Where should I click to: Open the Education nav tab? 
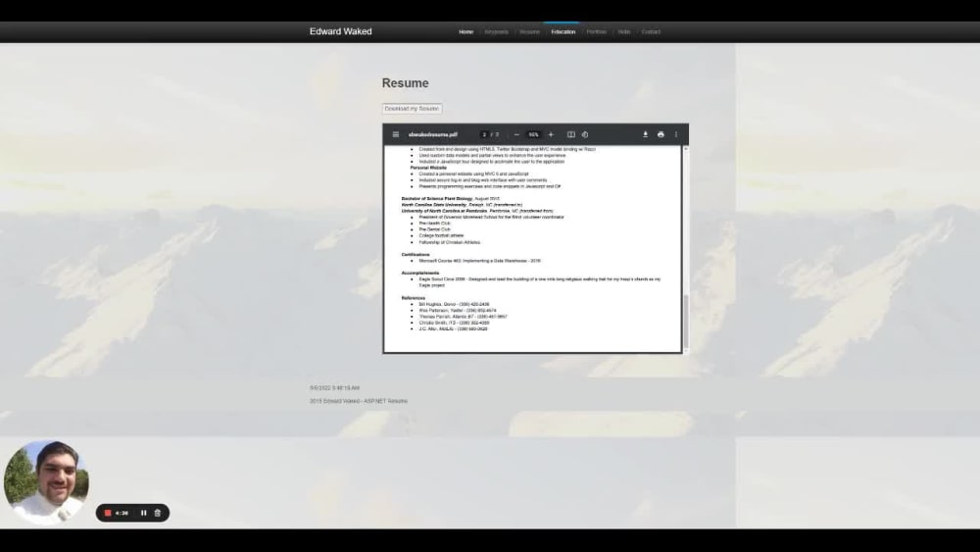[x=563, y=32]
